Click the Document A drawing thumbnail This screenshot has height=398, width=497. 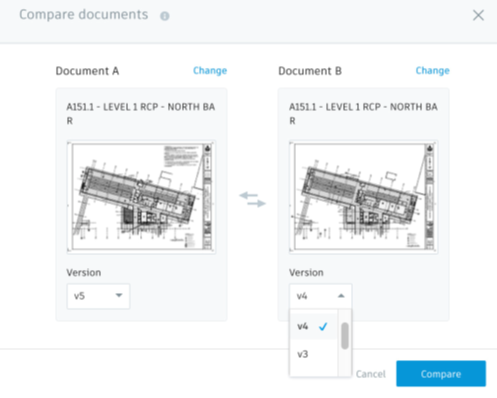141,197
